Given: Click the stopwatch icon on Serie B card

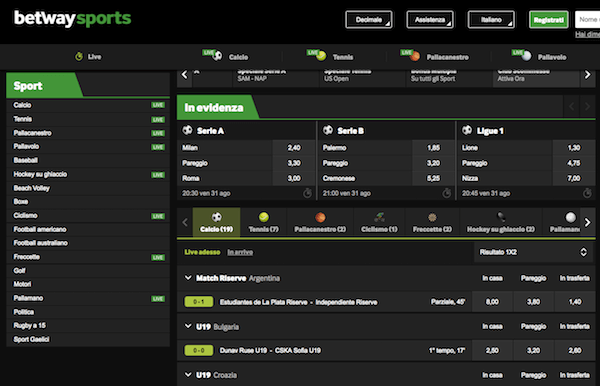Looking at the screenshot, I should tap(447, 193).
